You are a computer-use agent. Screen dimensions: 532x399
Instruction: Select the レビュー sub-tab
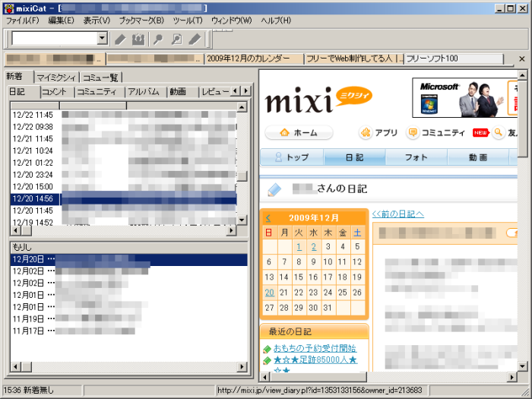click(215, 92)
